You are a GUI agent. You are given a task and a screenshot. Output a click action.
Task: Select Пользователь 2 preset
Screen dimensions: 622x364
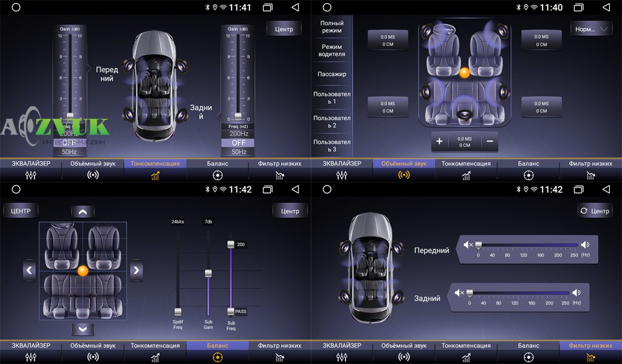click(x=332, y=121)
